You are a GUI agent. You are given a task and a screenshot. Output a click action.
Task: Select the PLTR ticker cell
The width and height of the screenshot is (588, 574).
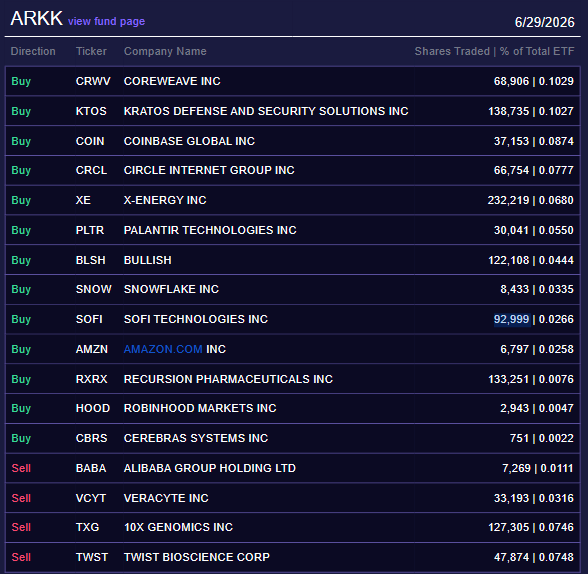pos(90,230)
